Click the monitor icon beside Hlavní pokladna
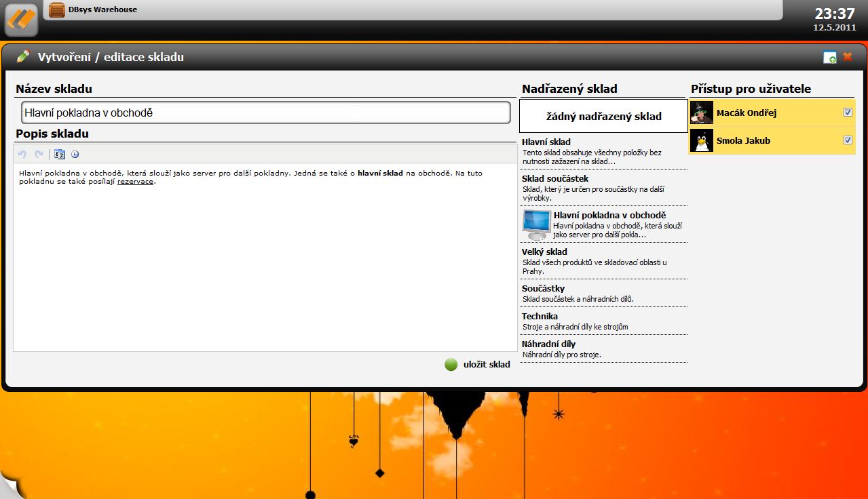This screenshot has height=499, width=868. point(536,224)
